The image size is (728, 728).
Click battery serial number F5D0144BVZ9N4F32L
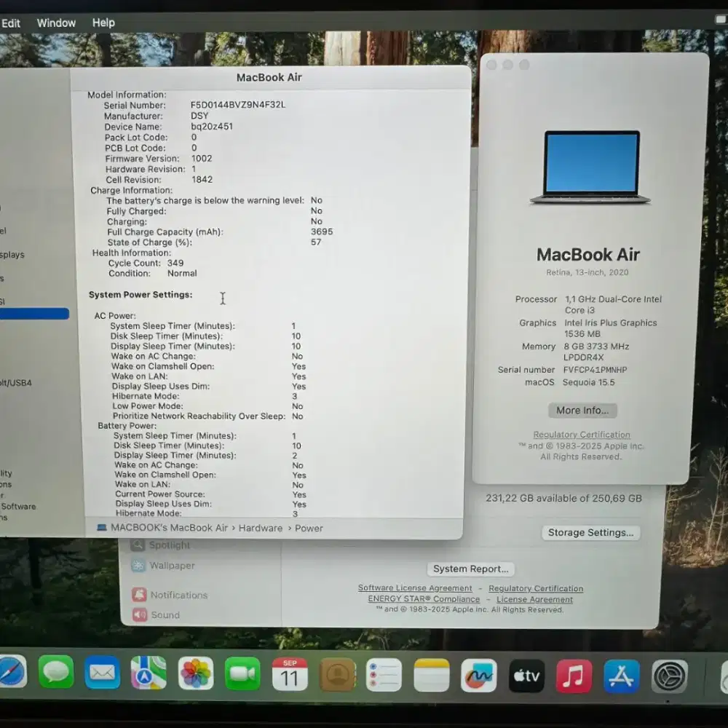coord(238,104)
